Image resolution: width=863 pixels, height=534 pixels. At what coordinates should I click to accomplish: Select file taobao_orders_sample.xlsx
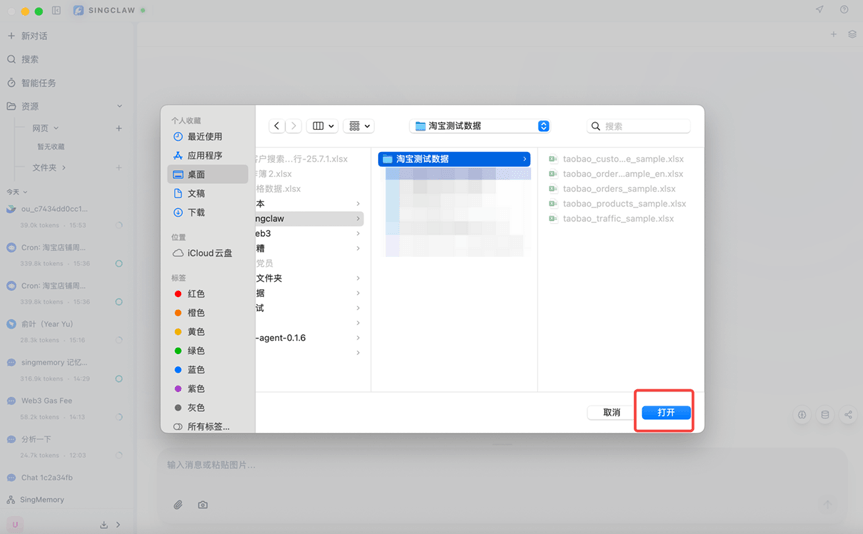click(x=618, y=189)
